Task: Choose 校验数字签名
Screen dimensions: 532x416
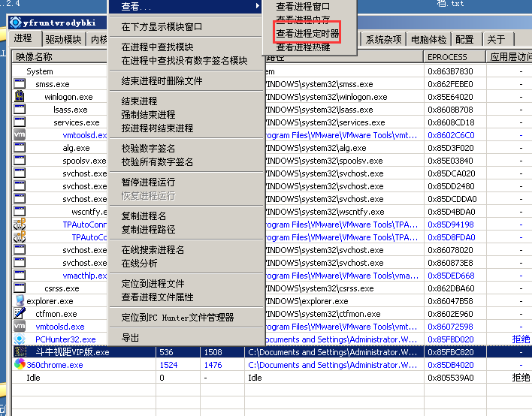Action: [148, 149]
